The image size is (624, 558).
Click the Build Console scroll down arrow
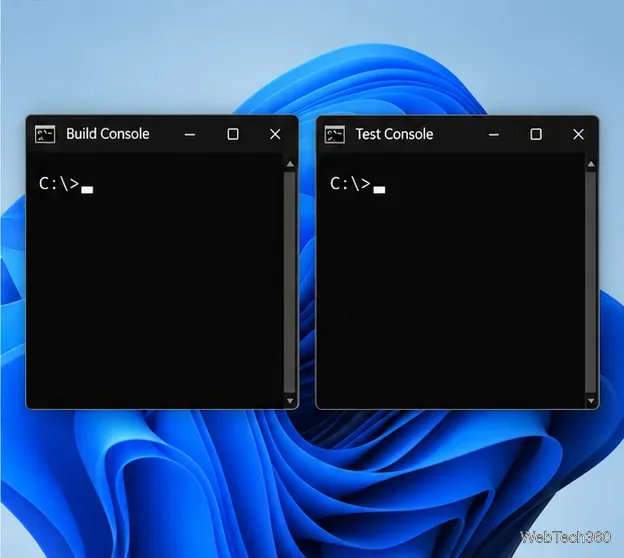290,401
